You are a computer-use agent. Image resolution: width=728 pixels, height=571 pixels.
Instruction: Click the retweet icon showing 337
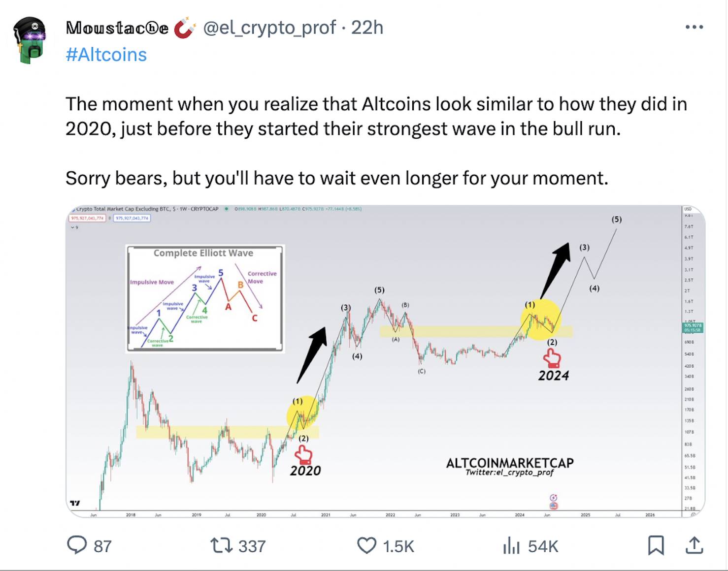(x=221, y=545)
